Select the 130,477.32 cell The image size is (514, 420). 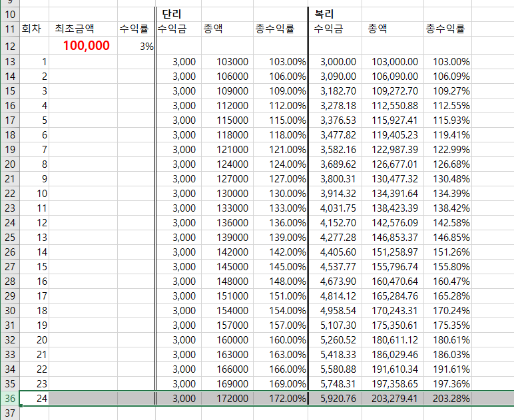393,179
